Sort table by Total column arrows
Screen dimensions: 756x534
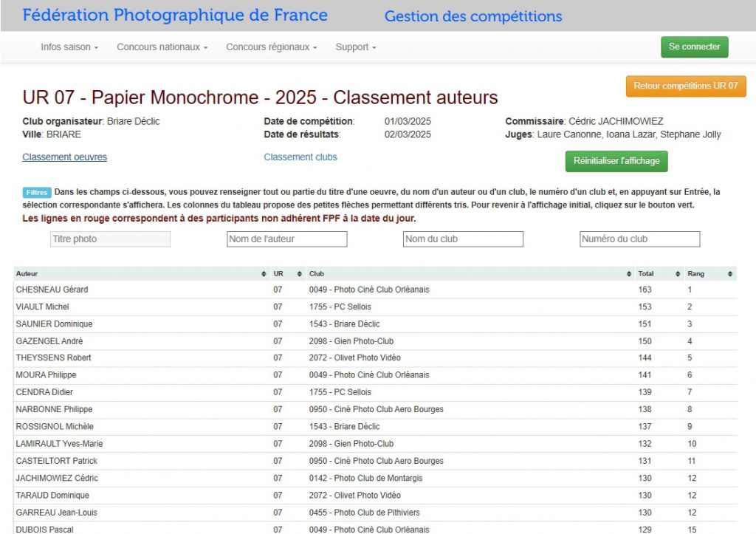coord(677,274)
